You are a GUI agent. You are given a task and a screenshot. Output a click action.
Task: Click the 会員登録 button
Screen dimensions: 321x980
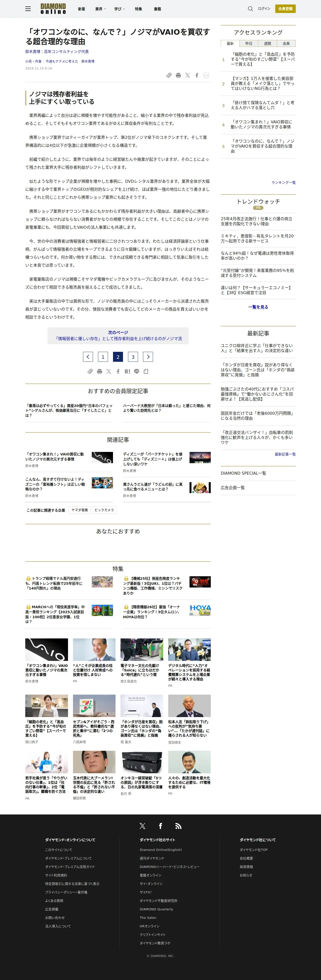coord(285,9)
